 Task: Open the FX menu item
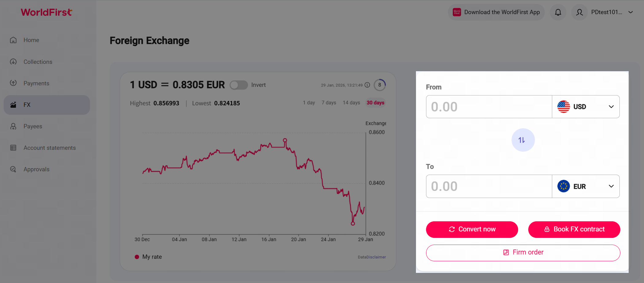[x=47, y=105]
